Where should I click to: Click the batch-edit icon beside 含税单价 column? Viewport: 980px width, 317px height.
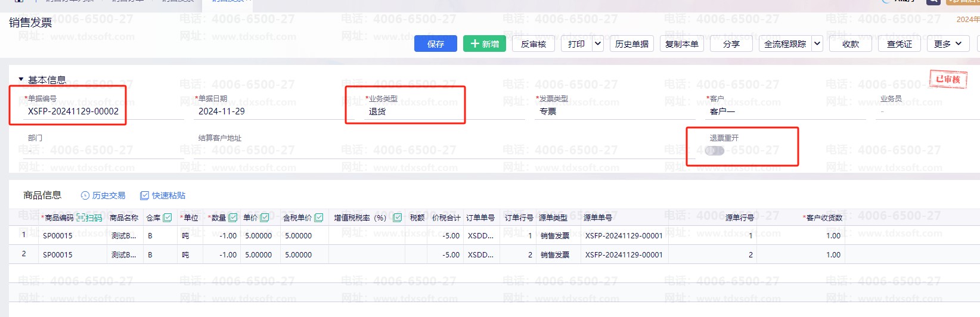[319, 218]
